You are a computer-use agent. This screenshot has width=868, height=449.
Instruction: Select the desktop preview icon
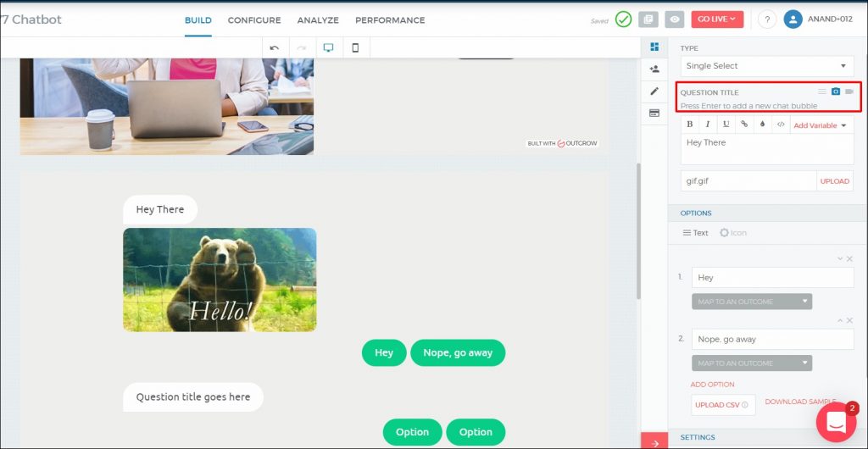click(x=328, y=48)
